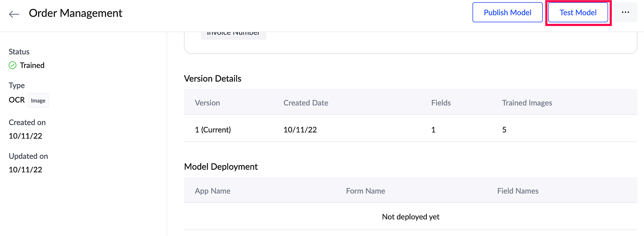Click the Publish Model button
644x236 pixels.
507,13
